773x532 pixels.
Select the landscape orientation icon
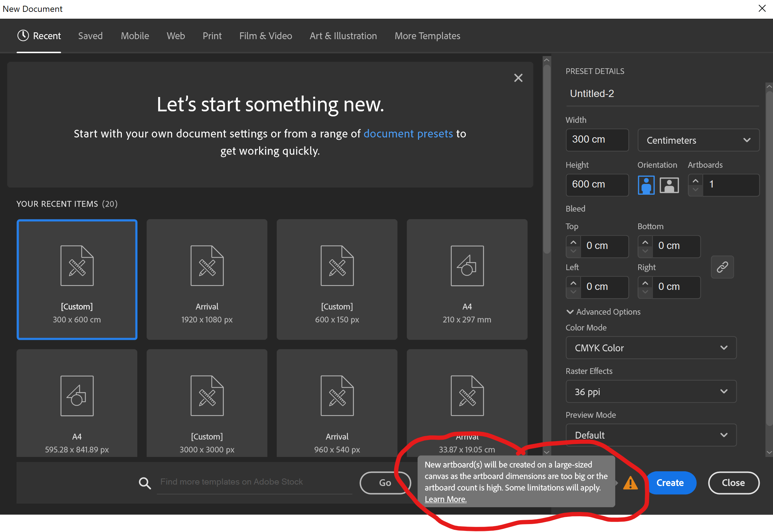(669, 185)
